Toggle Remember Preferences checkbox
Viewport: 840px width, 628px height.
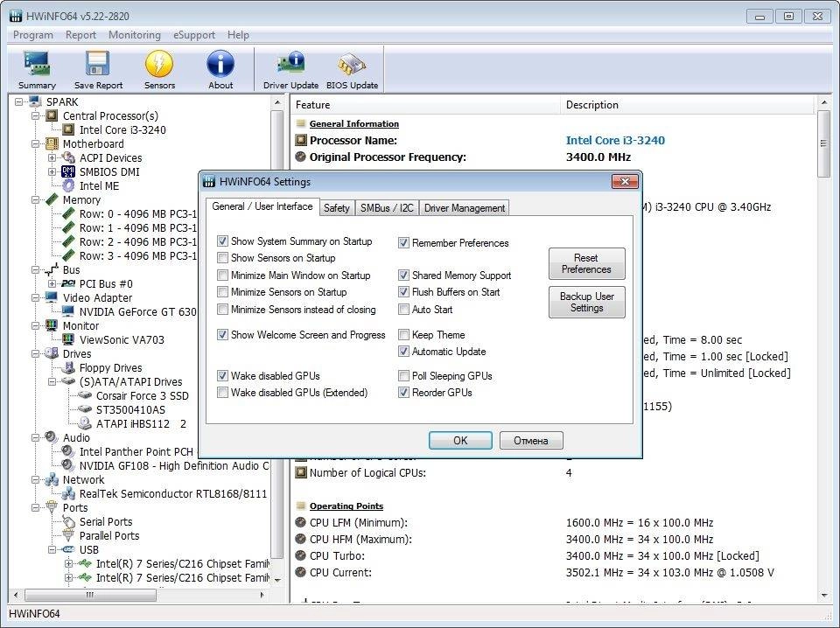403,243
